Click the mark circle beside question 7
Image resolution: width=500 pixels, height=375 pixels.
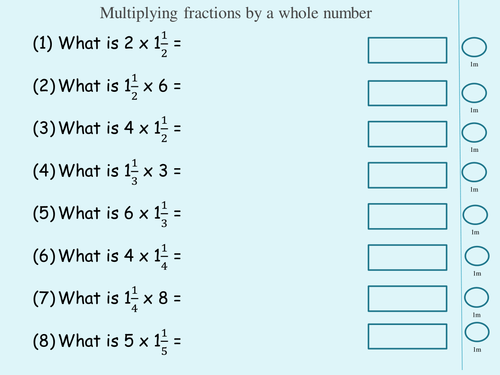pos(476,297)
